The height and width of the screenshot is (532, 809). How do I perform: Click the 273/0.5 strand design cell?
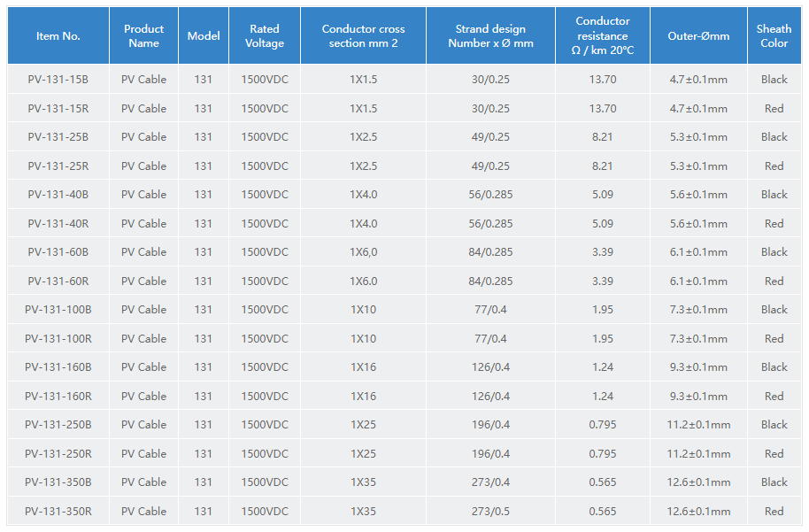click(x=490, y=512)
